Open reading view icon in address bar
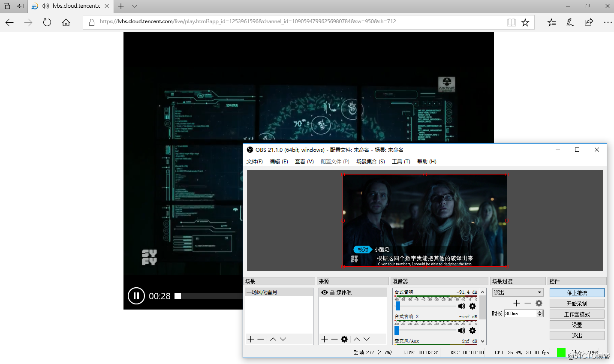Viewport: 614px width, 364px height. point(511,22)
